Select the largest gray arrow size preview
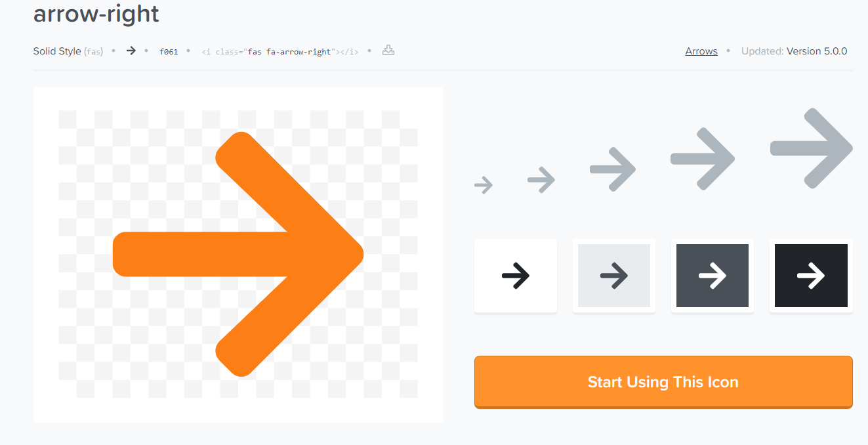Screen dimensions: 868x445 pyautogui.click(x=812, y=148)
